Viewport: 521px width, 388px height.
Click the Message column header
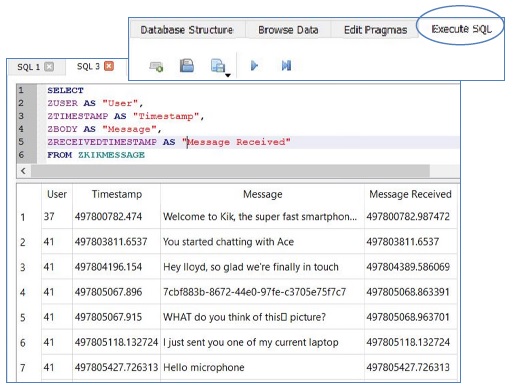click(x=262, y=194)
